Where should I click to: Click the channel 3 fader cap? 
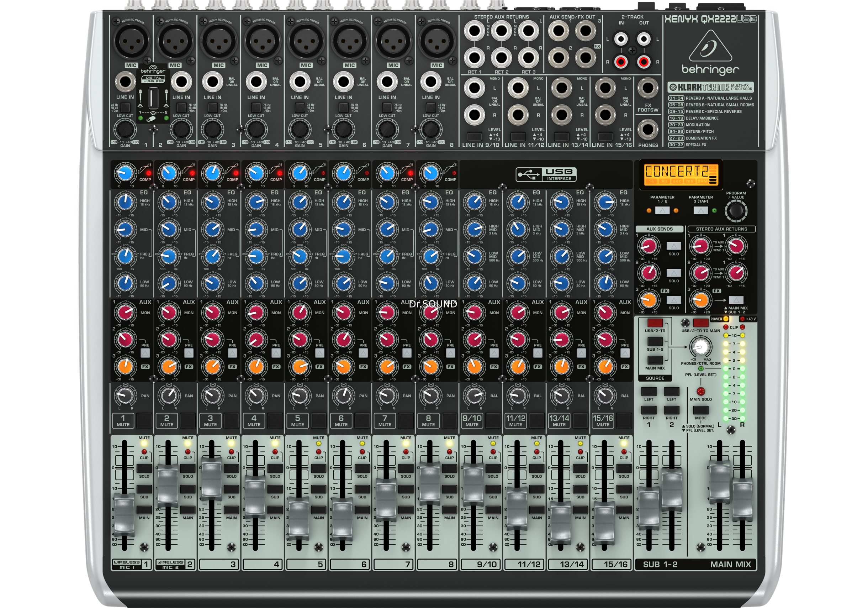coord(212,479)
